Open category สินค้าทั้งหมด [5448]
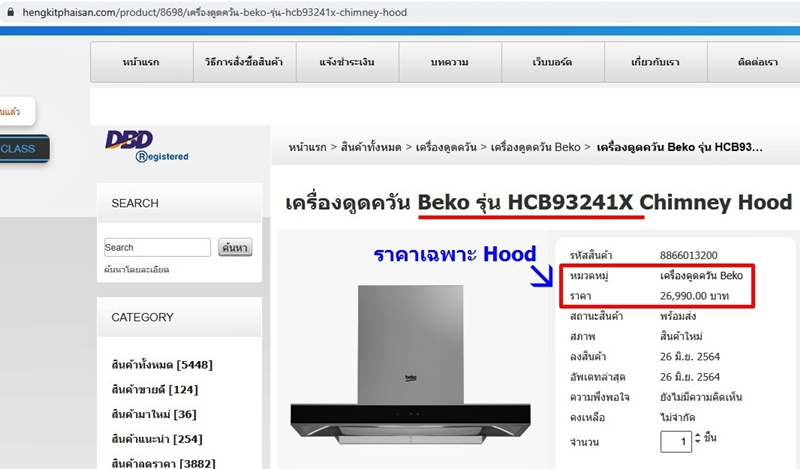Screen dimensions: 800x469 (x=162, y=365)
